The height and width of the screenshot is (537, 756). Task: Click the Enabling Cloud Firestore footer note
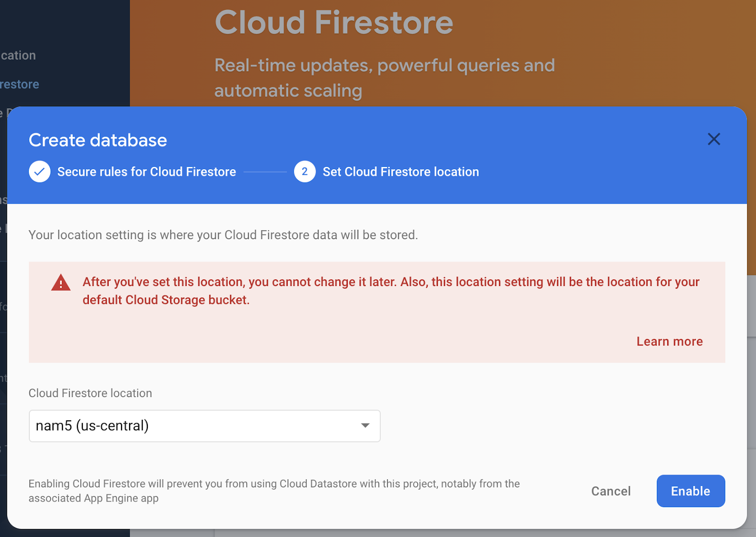pos(274,491)
